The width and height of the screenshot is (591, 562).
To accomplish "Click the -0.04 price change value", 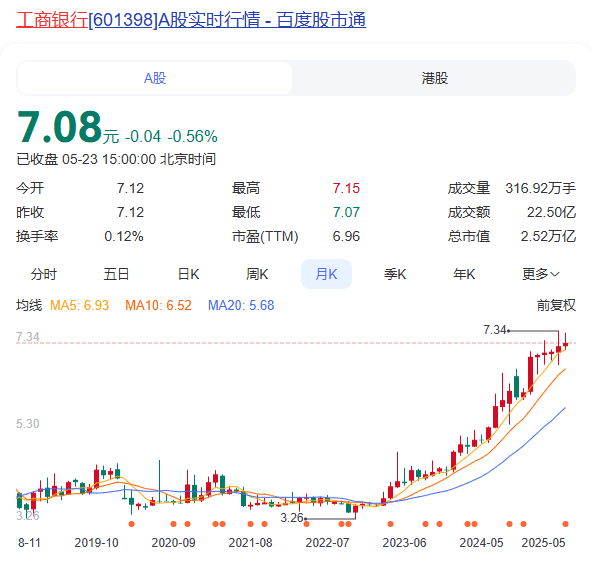I will (x=143, y=136).
